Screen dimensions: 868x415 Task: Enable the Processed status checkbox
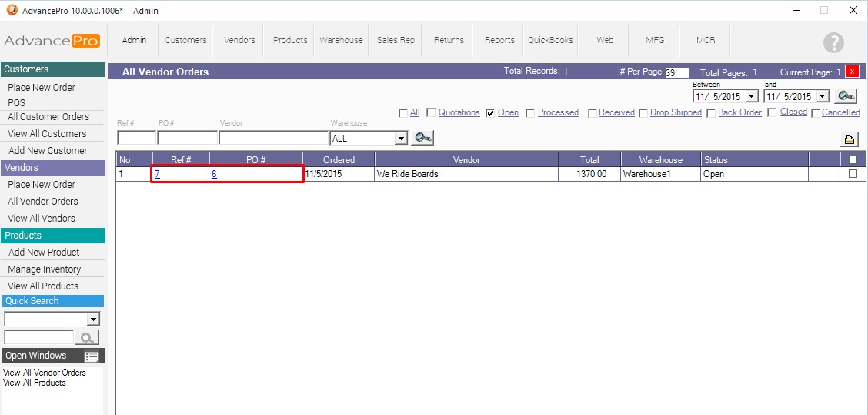click(x=531, y=113)
